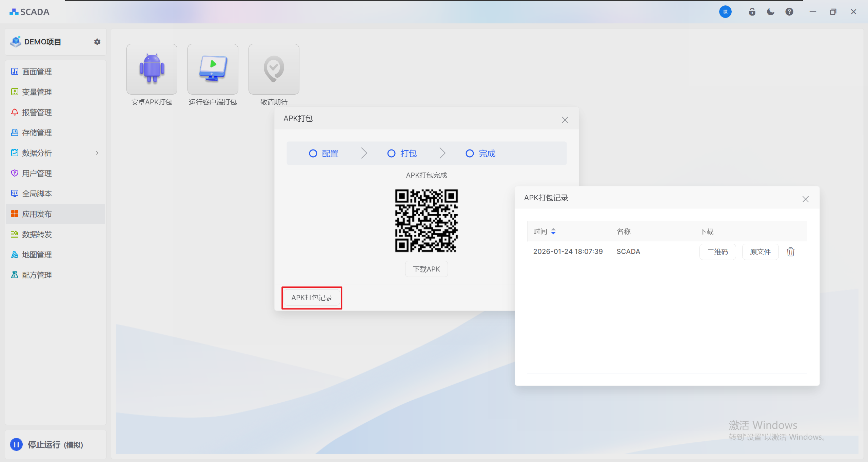This screenshot has width=868, height=462.
Task: Select the 打包 step circle
Action: click(x=391, y=154)
